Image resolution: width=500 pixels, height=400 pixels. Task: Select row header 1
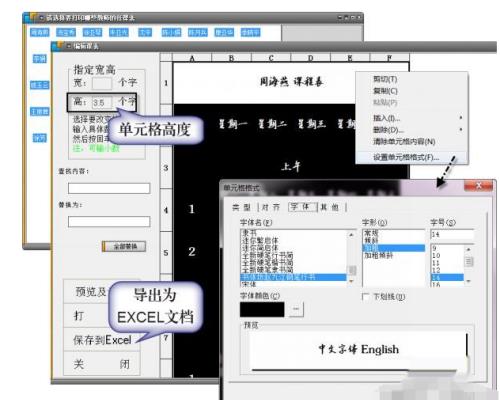(x=166, y=83)
